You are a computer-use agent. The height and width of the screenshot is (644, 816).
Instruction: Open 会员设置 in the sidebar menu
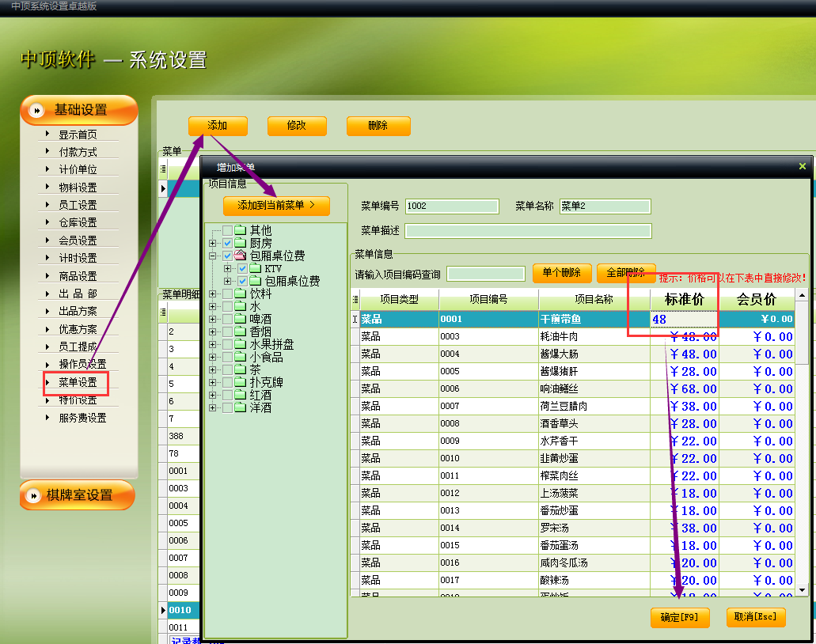point(78,241)
